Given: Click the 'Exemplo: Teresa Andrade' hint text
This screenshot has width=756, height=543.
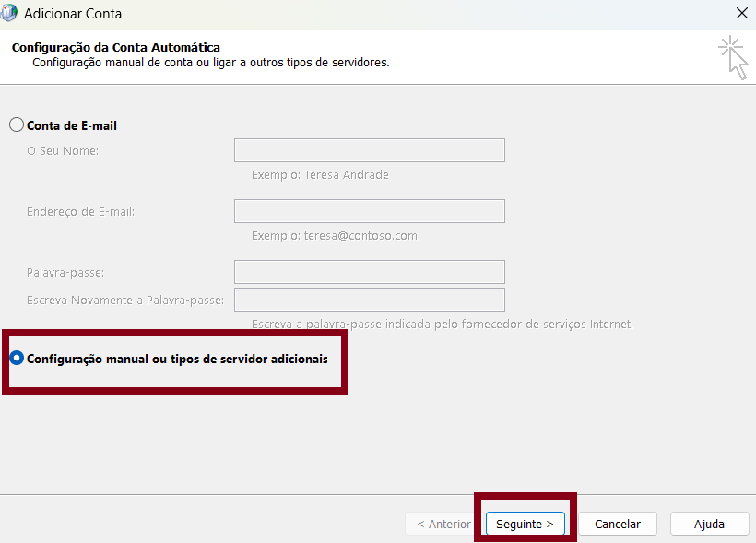Looking at the screenshot, I should (320, 175).
